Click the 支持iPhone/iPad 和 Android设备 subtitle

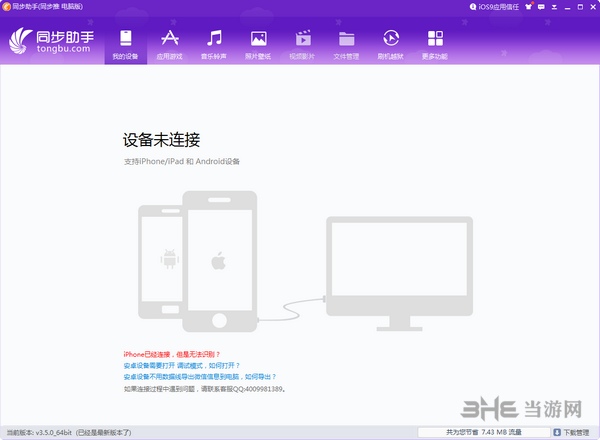tap(182, 161)
